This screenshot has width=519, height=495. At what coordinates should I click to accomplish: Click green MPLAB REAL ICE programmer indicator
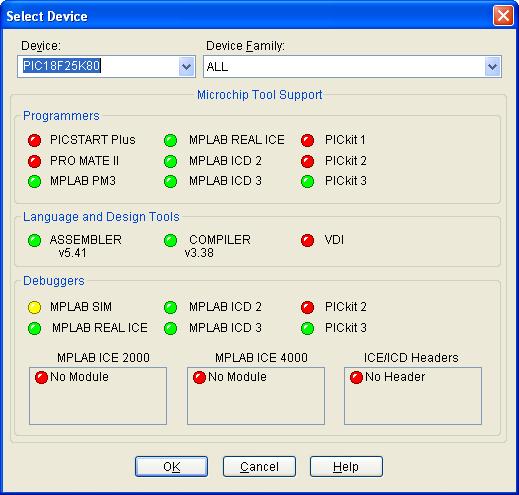tap(170, 140)
